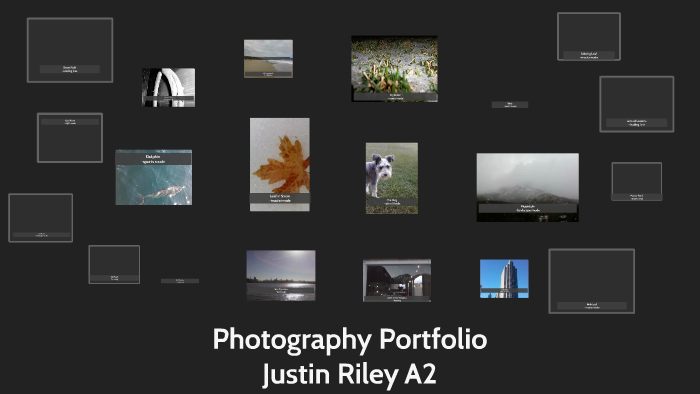700x394 pixels.
Task: Click the 'Photography Portfolio' title text
Action: [350, 340]
